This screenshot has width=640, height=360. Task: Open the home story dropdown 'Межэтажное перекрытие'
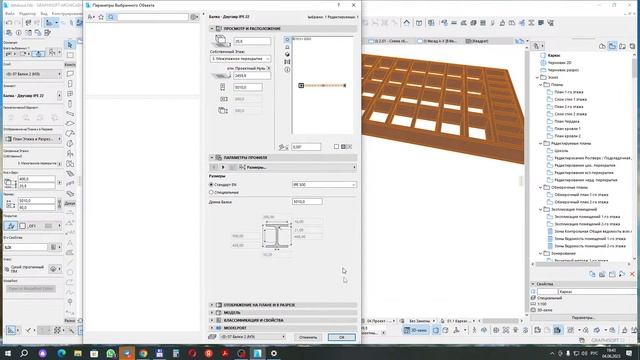(240, 59)
